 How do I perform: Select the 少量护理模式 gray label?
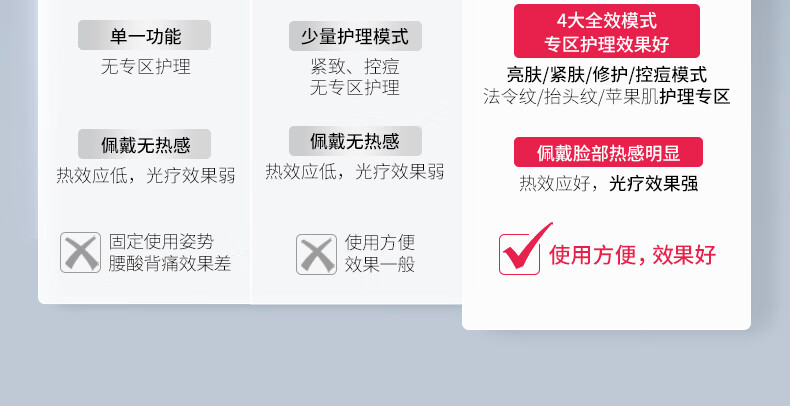355,36
